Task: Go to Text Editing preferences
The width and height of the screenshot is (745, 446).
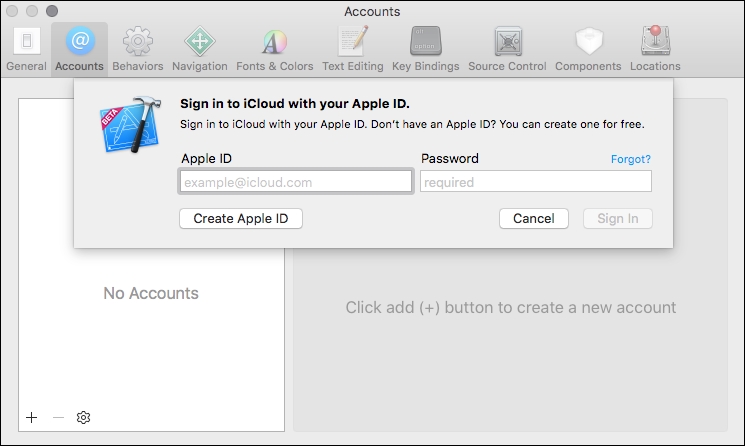Action: click(353, 49)
